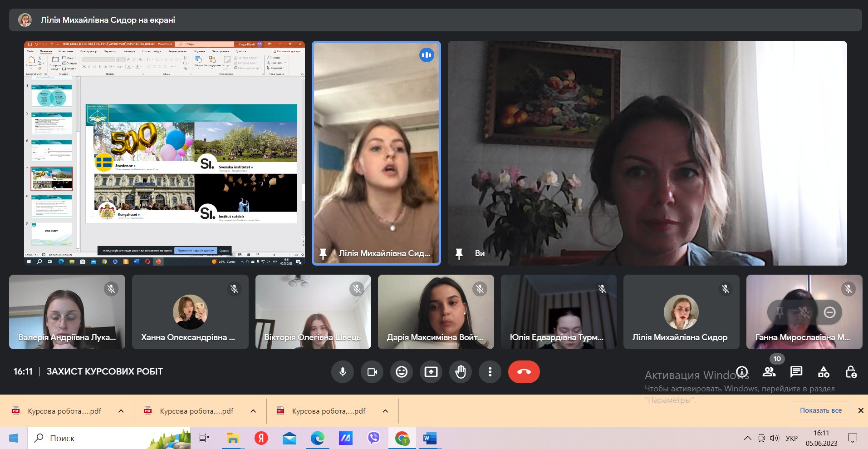Click the present screen button
The image size is (868, 449).
point(431,372)
